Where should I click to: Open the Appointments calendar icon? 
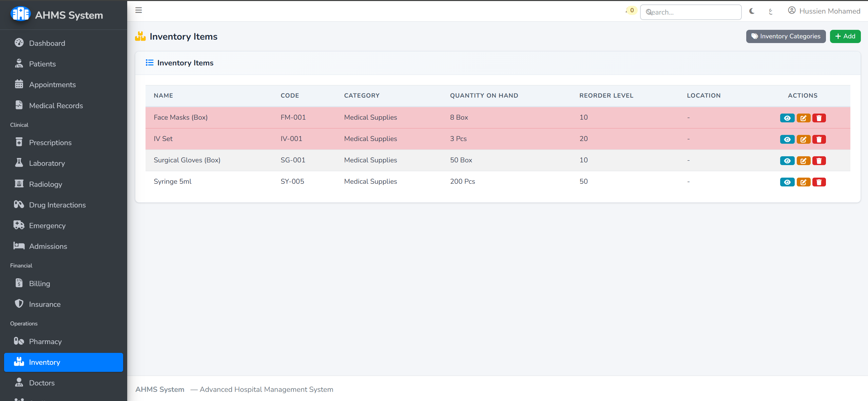[19, 84]
